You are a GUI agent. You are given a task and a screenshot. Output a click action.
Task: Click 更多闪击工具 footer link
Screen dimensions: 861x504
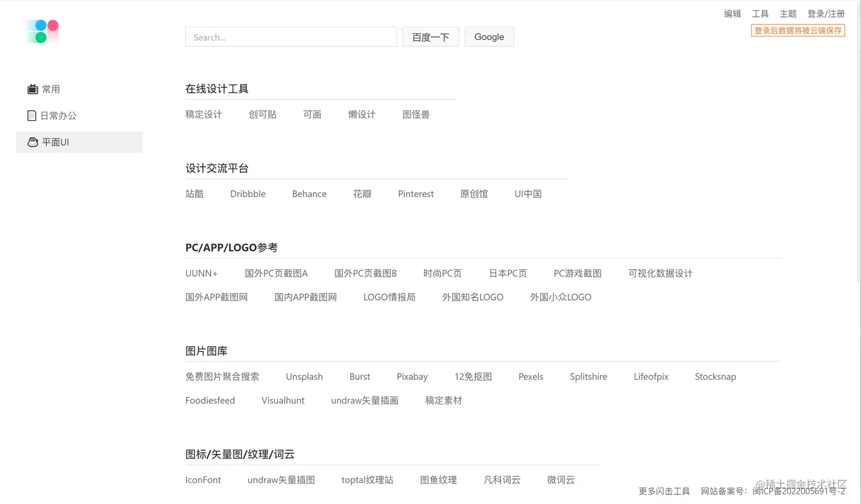point(664,491)
